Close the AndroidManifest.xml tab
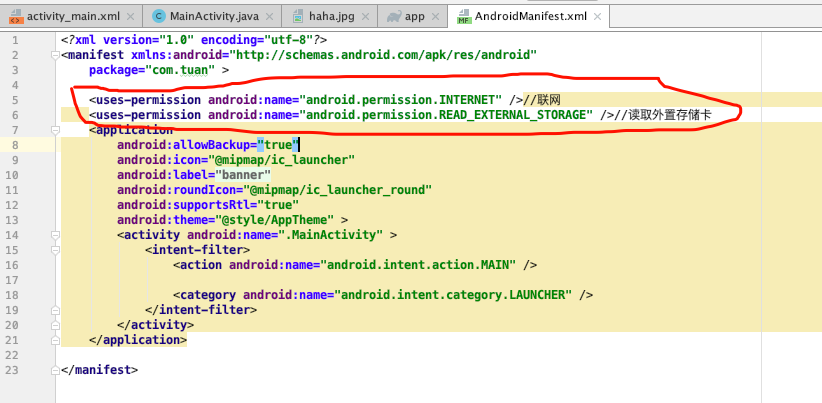 click(597, 17)
